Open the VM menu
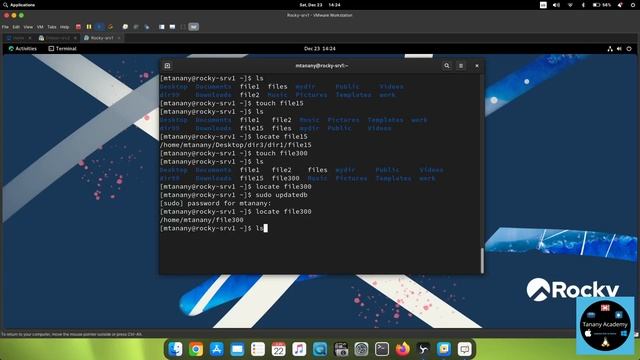Viewport: 640px width, 360px height. (x=40, y=27)
